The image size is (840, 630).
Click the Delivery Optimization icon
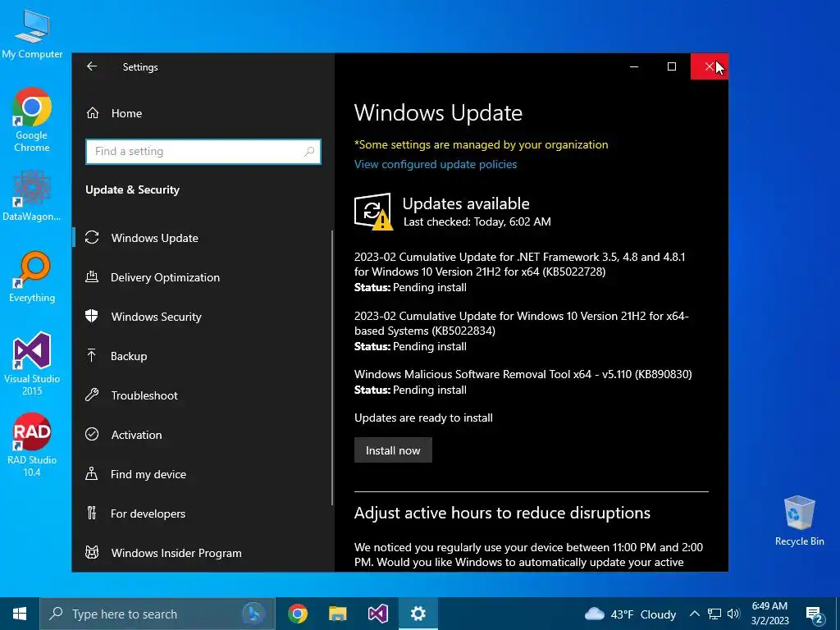pyautogui.click(x=92, y=276)
